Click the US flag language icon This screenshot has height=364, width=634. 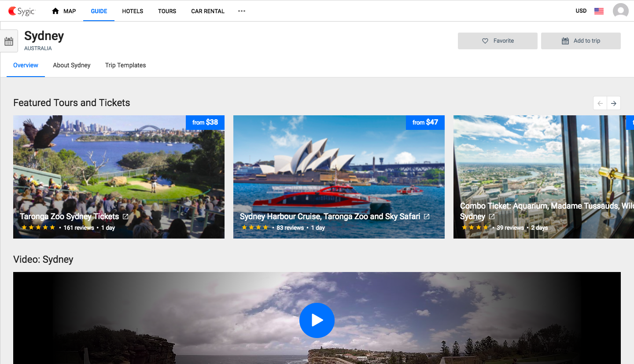(599, 11)
